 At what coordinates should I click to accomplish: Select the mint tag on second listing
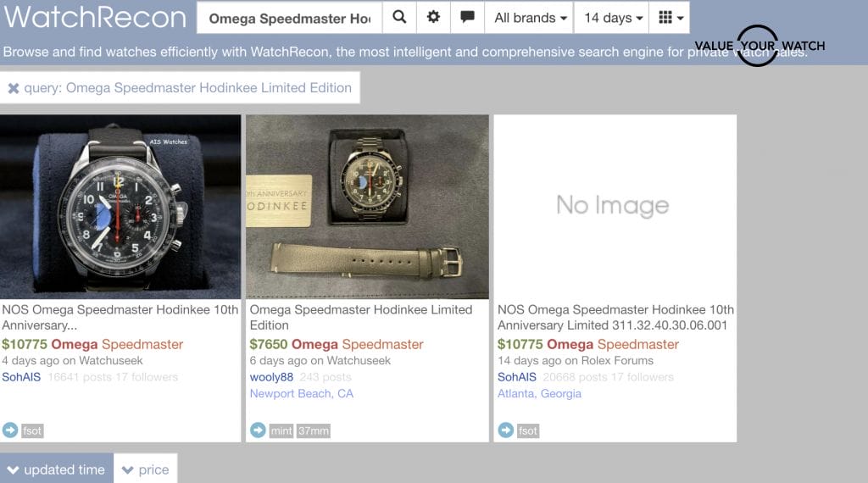pyautogui.click(x=281, y=431)
